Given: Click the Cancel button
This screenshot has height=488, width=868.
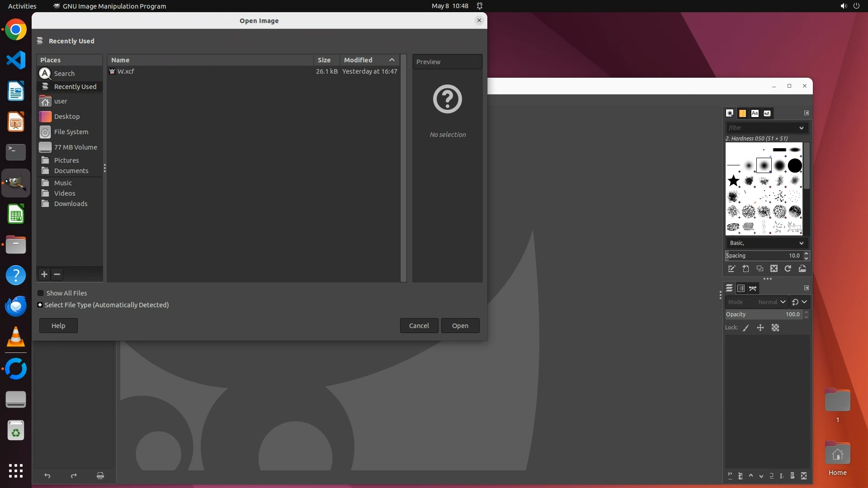Looking at the screenshot, I should tap(419, 326).
